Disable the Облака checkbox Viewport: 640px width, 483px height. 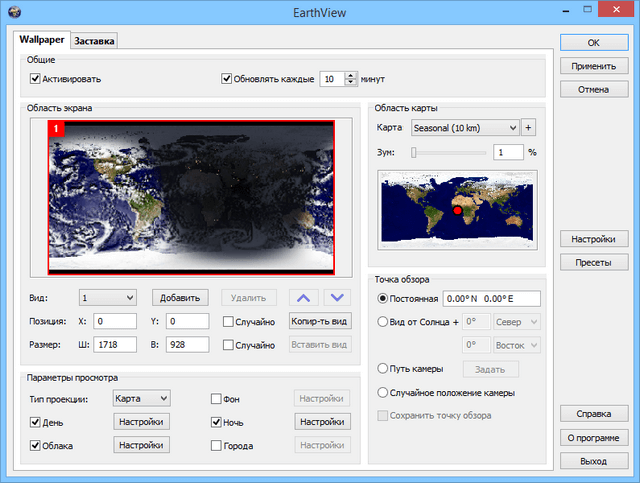point(35,445)
